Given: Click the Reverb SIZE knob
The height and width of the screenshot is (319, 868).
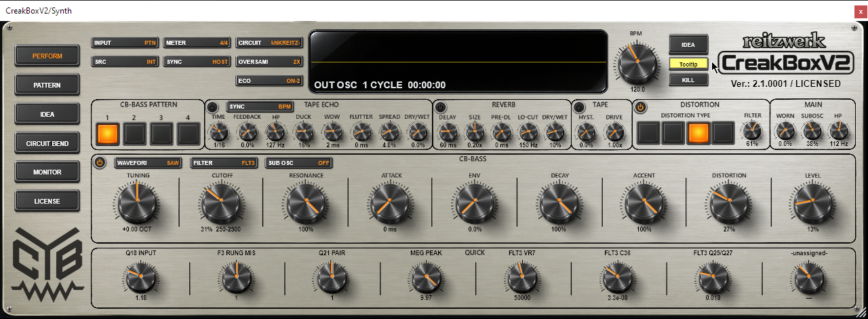Looking at the screenshot, I should [475, 131].
